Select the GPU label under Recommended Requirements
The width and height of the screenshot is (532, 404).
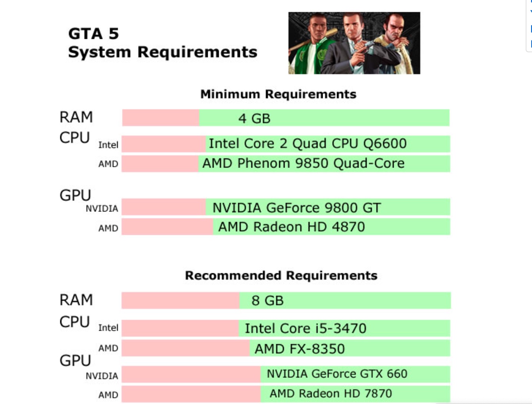[x=75, y=360]
